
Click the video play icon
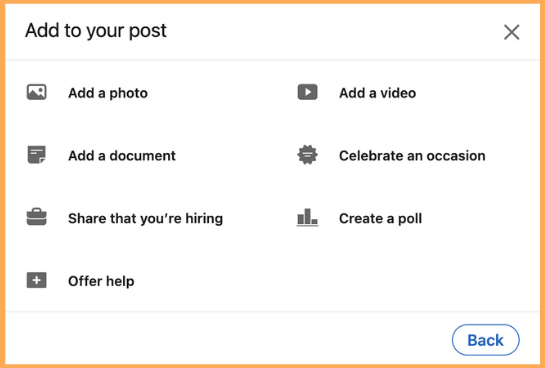click(x=307, y=92)
